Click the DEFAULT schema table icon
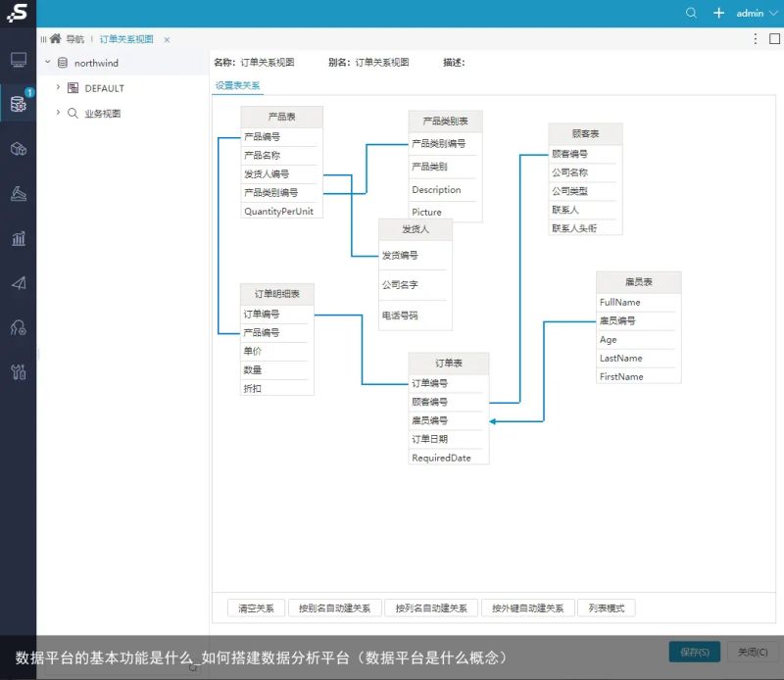The width and height of the screenshot is (784, 680). (73, 88)
